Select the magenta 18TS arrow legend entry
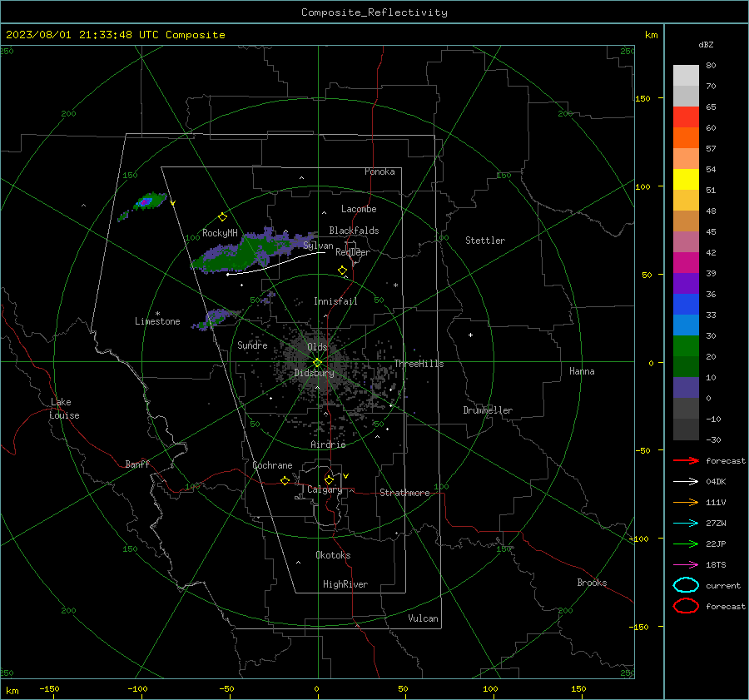The height and width of the screenshot is (700, 749). point(686,565)
